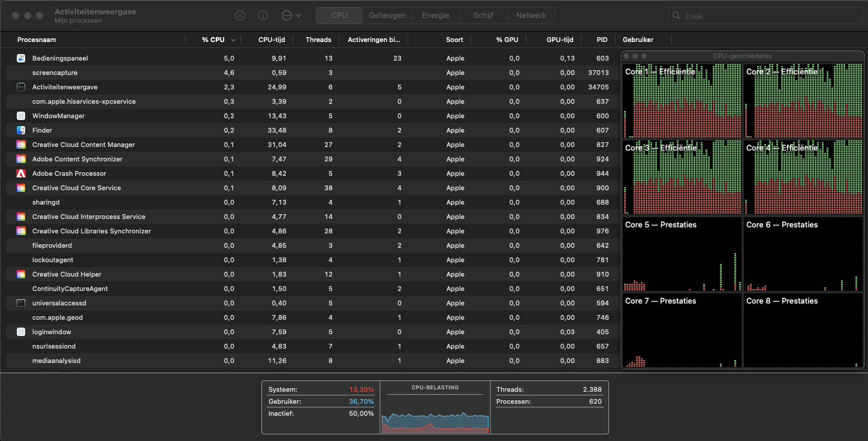Screen dimensions: 868x441
Task: Click the CPU-belasting graph
Action: click(x=435, y=414)
